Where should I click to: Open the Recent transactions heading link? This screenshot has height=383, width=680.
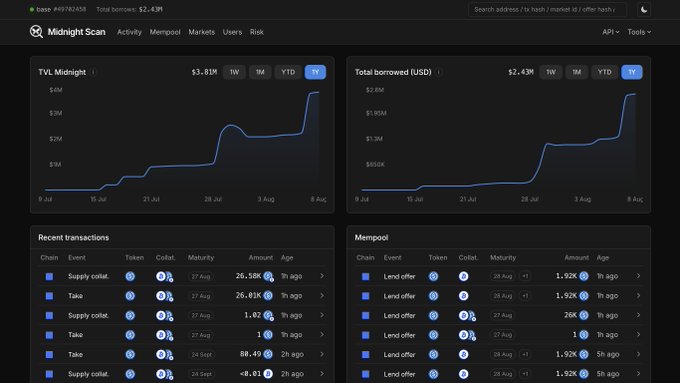(x=73, y=237)
